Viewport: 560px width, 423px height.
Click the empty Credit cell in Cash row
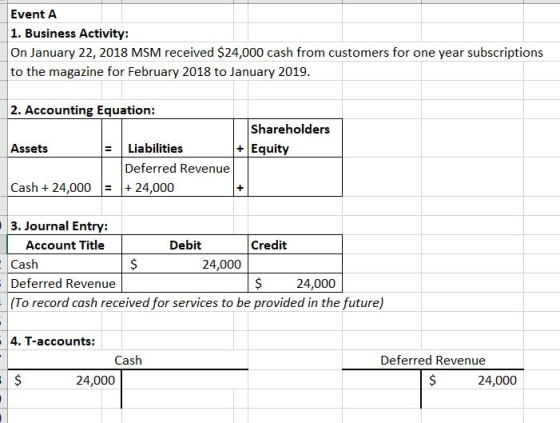tap(295, 264)
